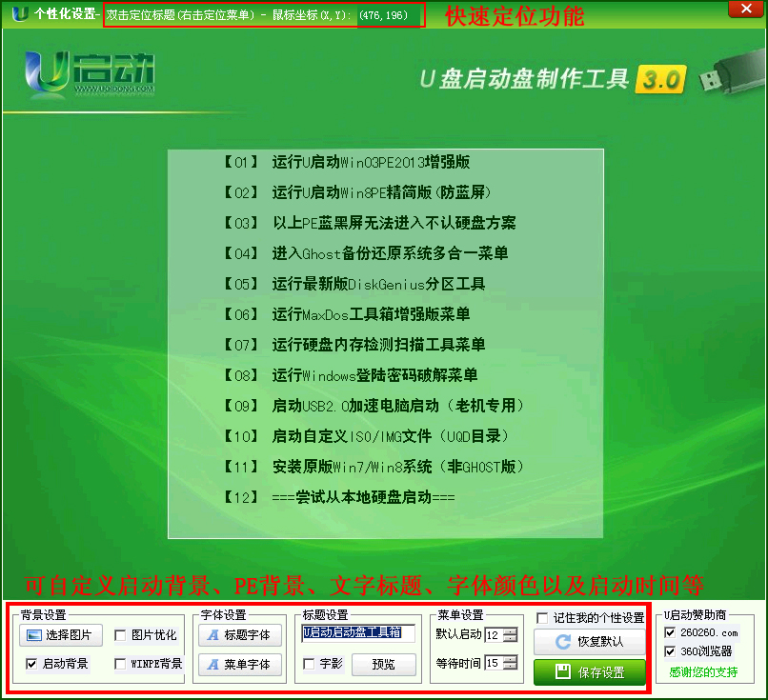Select menu entry 08 Windows登陆密码破解
This screenshot has height=700, width=768.
352,375
